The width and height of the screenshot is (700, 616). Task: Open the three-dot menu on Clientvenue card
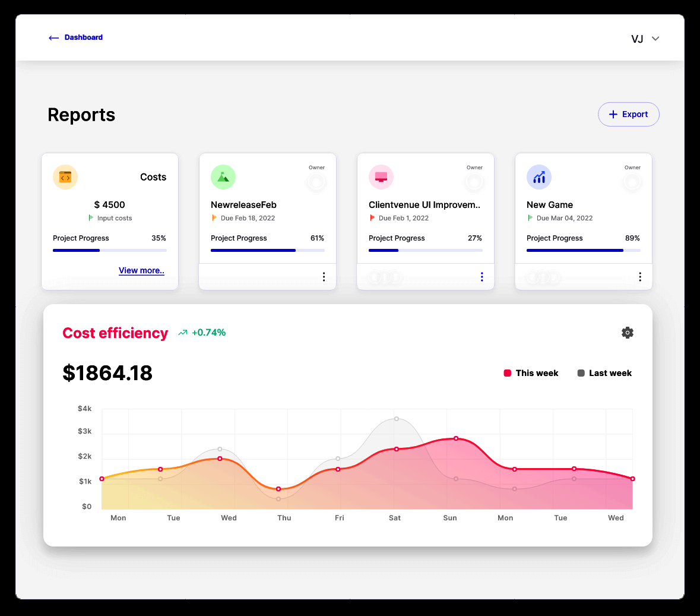[x=482, y=277]
